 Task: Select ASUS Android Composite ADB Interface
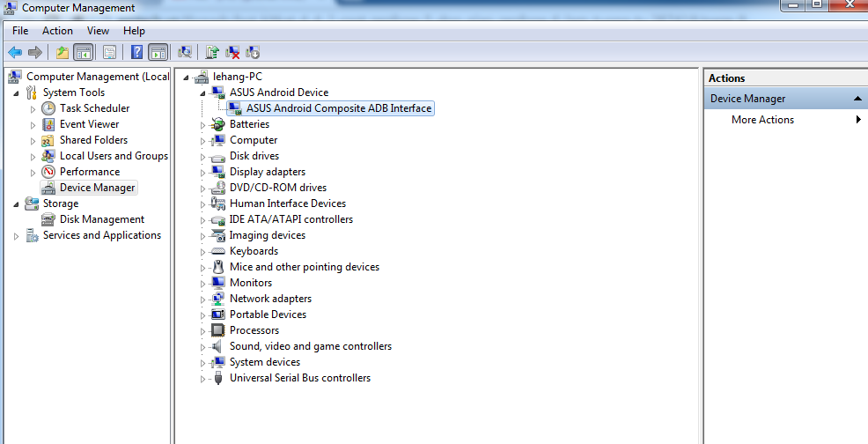point(338,108)
